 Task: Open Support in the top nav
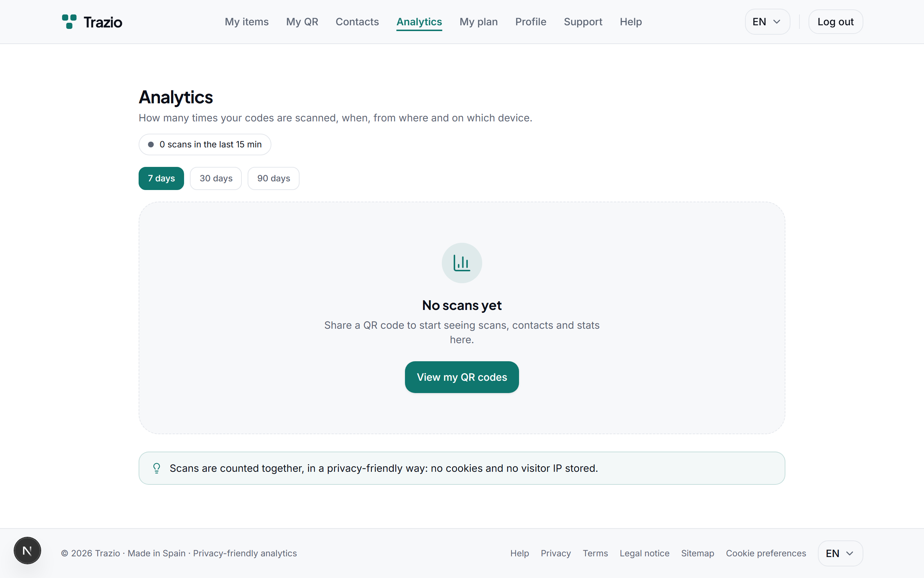[583, 22]
